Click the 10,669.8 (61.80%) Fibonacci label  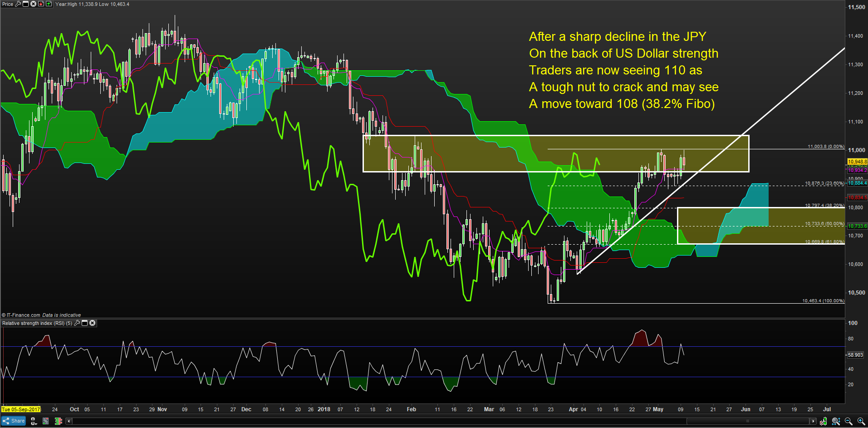[x=824, y=242]
